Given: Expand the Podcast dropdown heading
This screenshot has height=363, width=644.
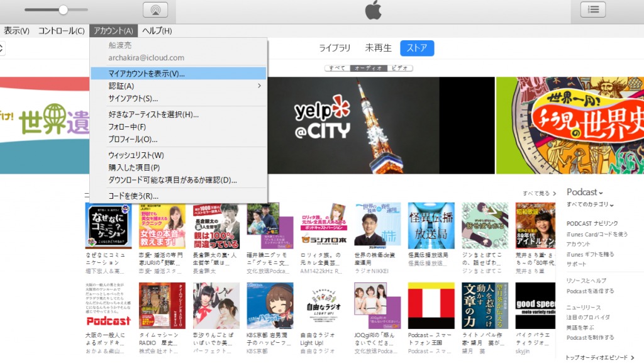Looking at the screenshot, I should click(x=584, y=192).
